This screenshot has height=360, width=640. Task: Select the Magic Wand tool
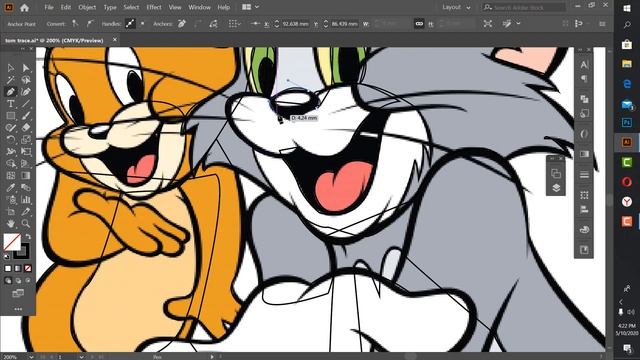tap(11, 80)
